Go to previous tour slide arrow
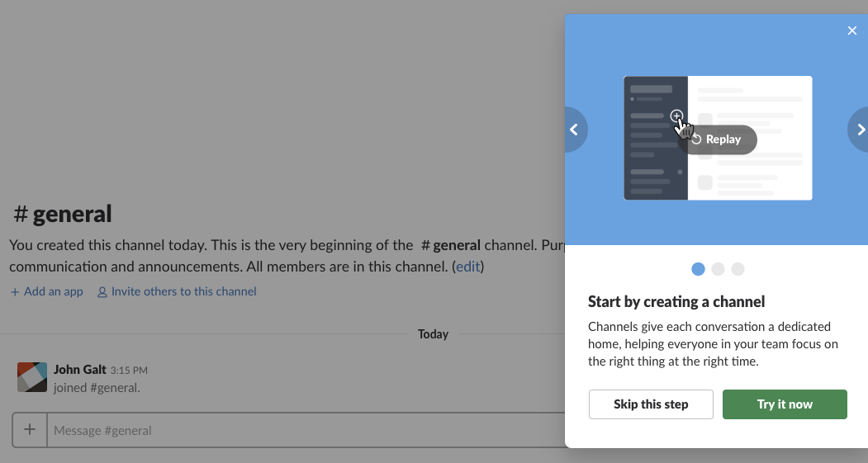 (576, 130)
